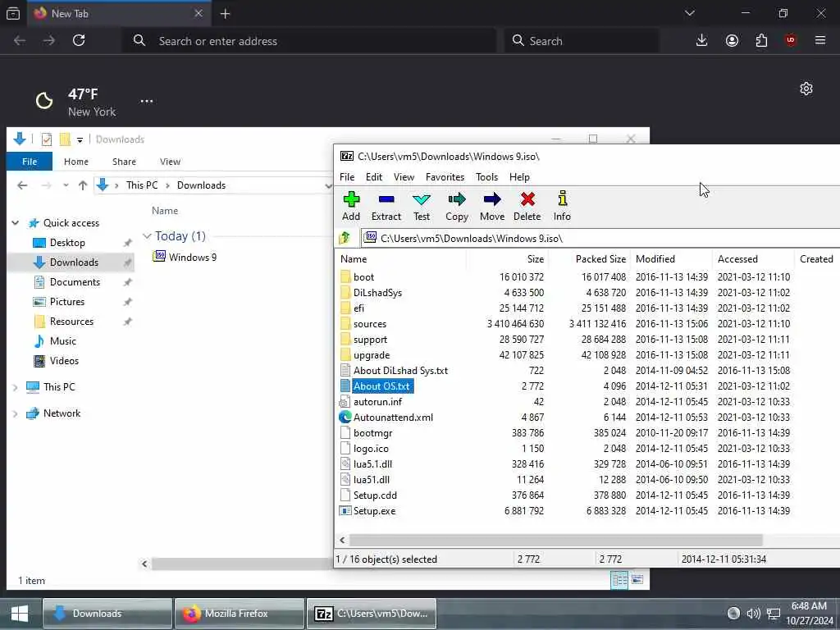Expand Network in navigation pane
The width and height of the screenshot is (840, 630).
(15, 413)
